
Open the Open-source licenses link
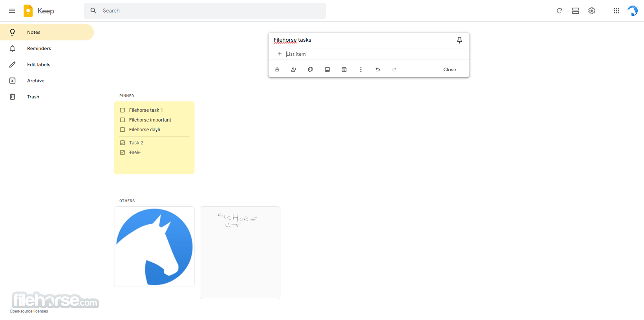pyautogui.click(x=29, y=311)
